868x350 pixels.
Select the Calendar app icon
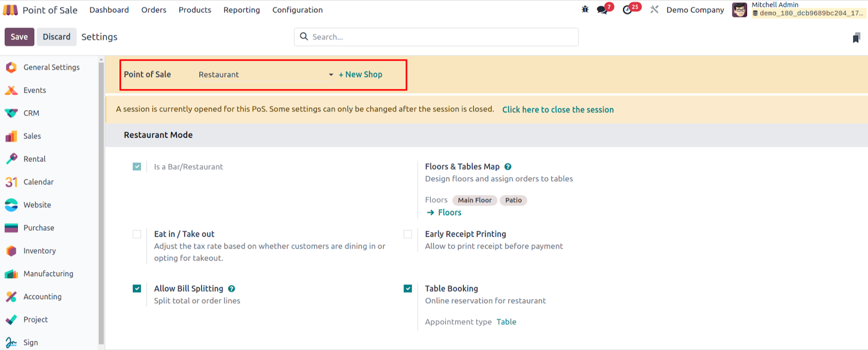coord(11,182)
